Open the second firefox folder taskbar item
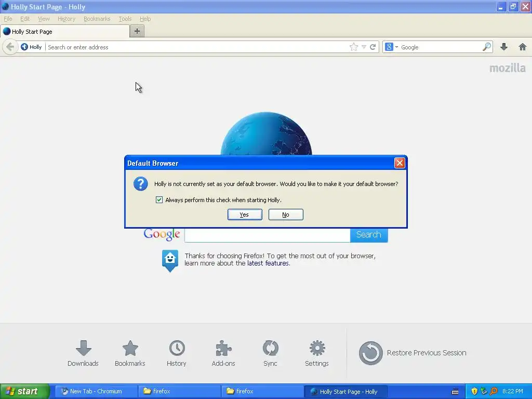 262,391
